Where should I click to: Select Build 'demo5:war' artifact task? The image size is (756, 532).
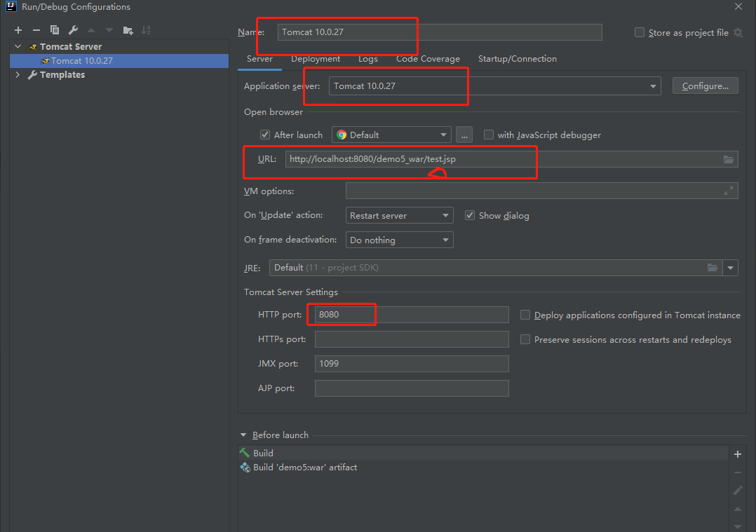tap(484, 467)
